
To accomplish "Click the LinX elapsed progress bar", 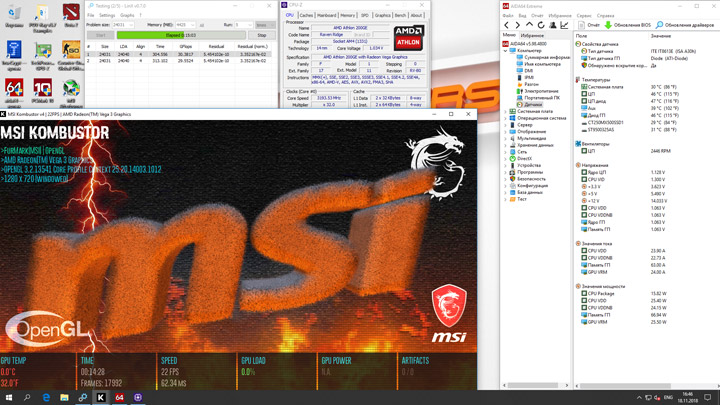I will click(x=181, y=35).
